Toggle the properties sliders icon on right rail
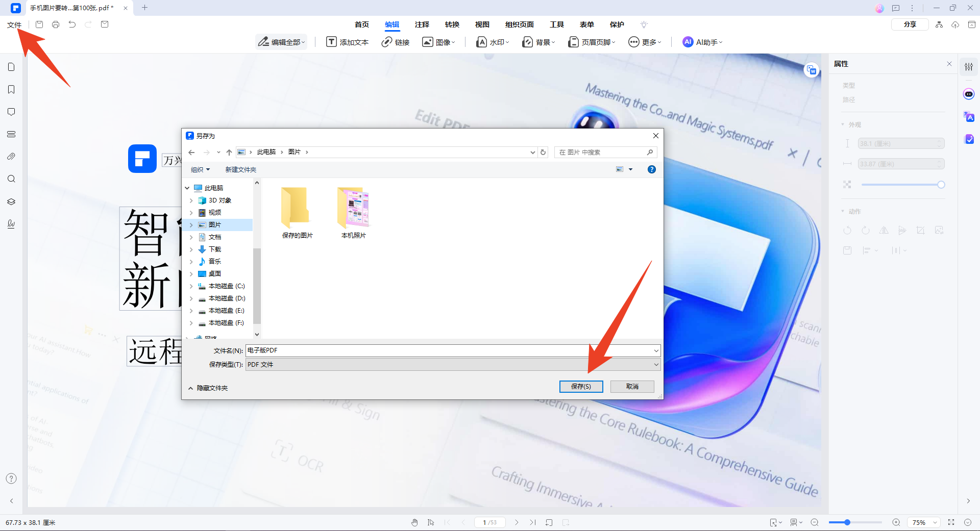 pyautogui.click(x=969, y=67)
